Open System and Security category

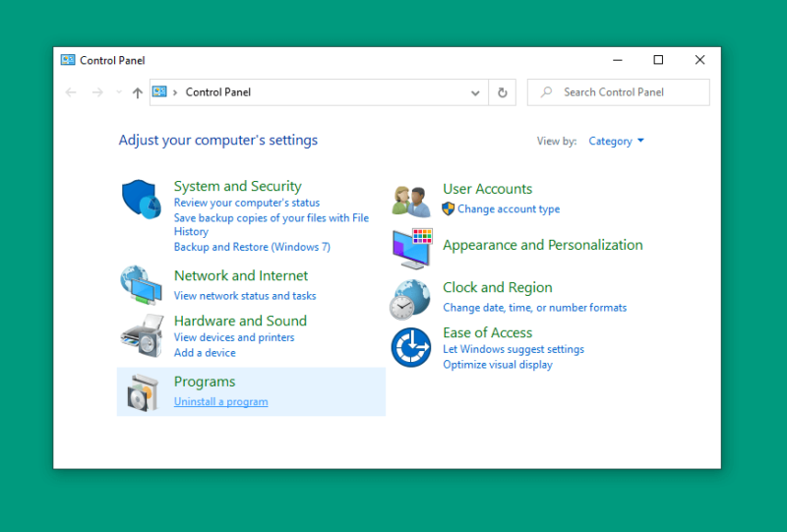tap(237, 186)
